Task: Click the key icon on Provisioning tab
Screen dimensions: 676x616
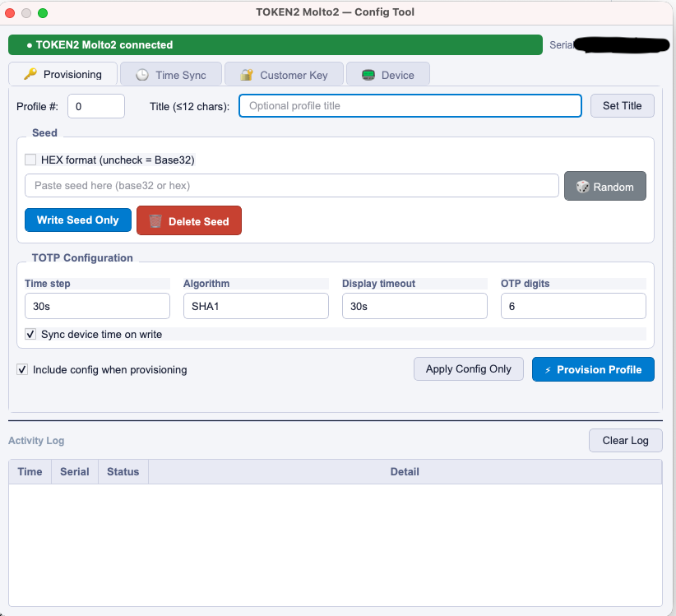Action: click(30, 74)
